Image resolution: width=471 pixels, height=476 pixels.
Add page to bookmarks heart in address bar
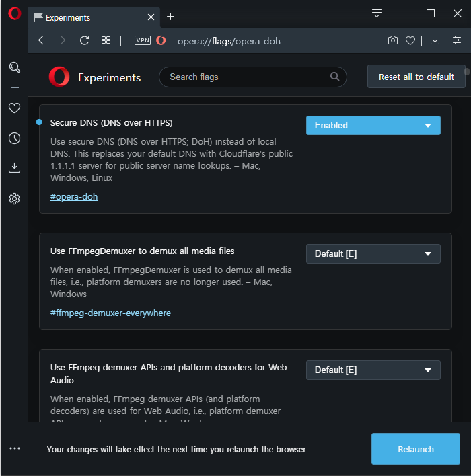point(410,40)
